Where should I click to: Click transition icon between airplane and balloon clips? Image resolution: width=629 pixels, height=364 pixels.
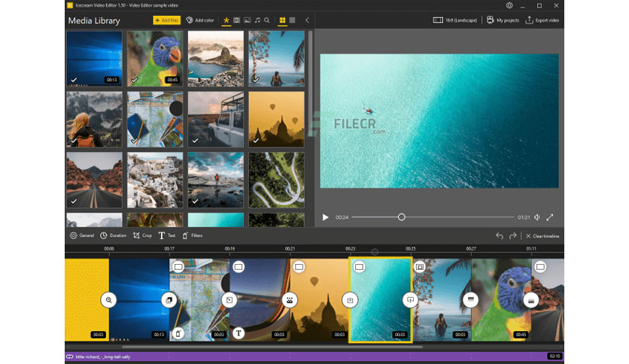[x=289, y=300]
